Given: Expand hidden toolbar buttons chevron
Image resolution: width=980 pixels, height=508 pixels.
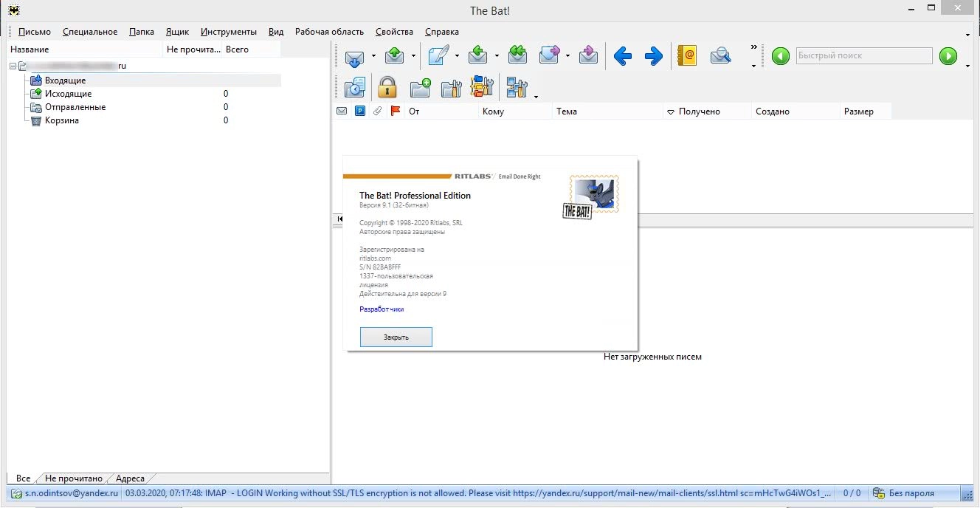Looking at the screenshot, I should pos(753,48).
